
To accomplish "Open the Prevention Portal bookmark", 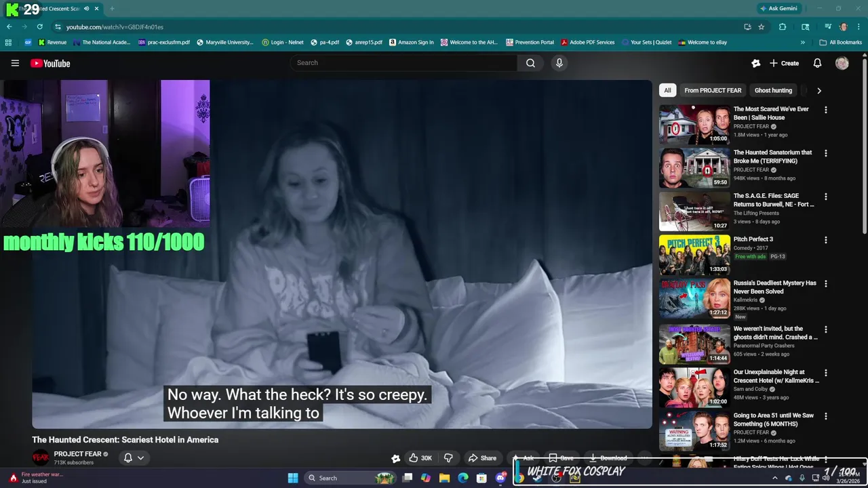I will tap(530, 42).
